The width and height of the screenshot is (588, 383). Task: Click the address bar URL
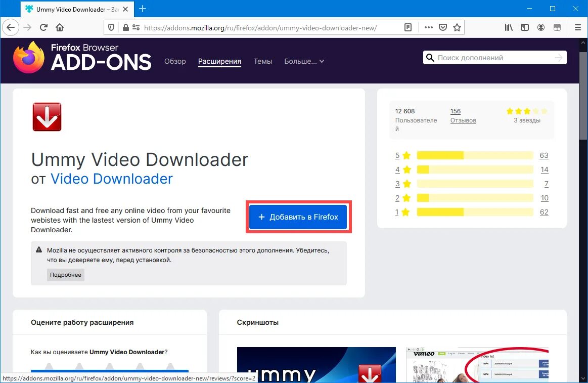(260, 28)
